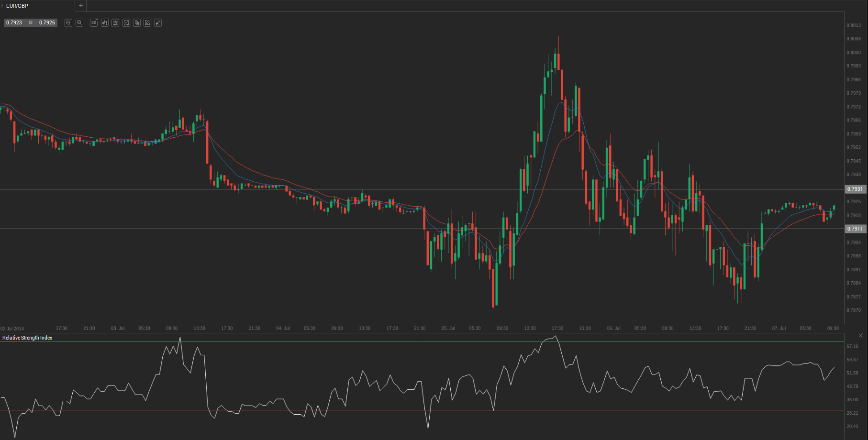868x440 pixels.
Task: Close the Relative Strength Index panel
Action: click(861, 336)
